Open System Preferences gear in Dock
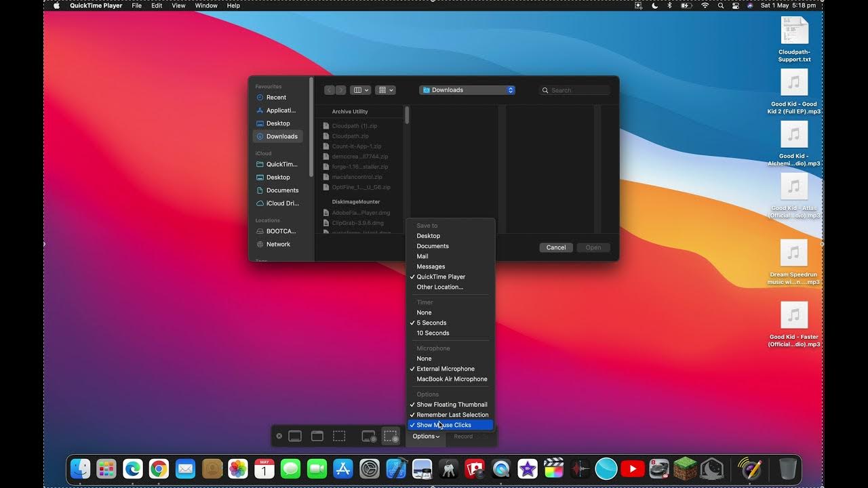This screenshot has width=868, height=488. 370,468
